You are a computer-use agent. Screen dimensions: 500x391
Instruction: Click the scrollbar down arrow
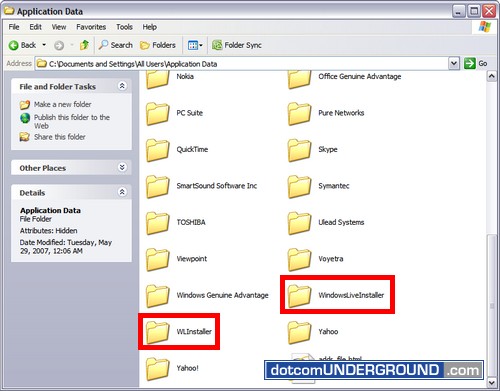(492, 382)
